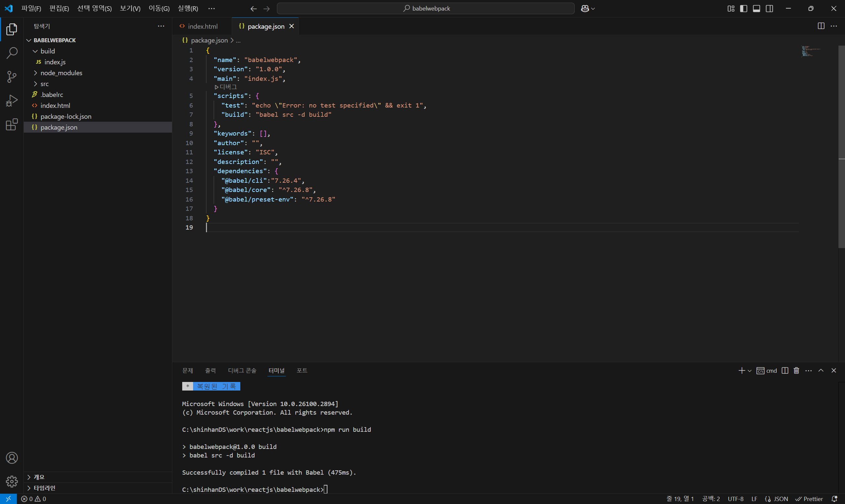Click the 디버그 code lens above scripts
Image resolution: width=845 pixels, height=504 pixels.
[x=226, y=87]
